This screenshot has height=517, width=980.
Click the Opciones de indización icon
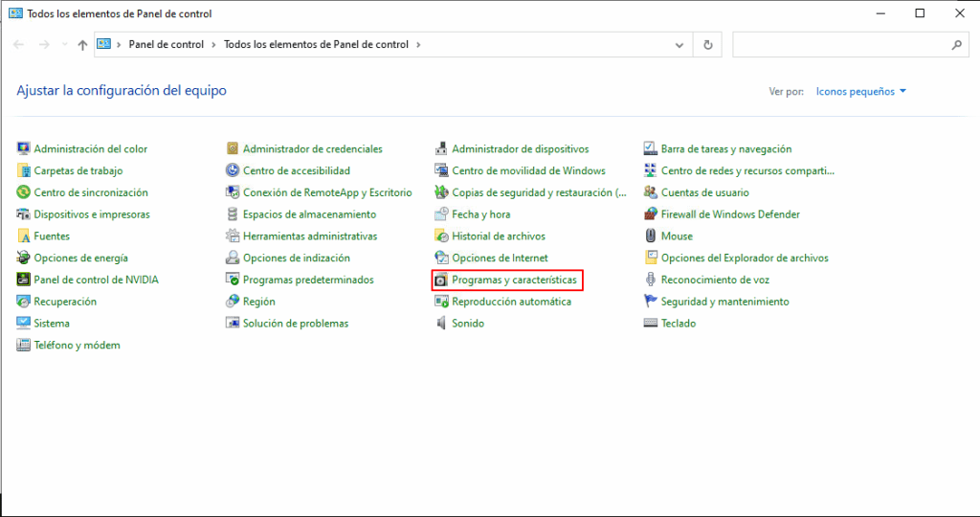(x=233, y=258)
